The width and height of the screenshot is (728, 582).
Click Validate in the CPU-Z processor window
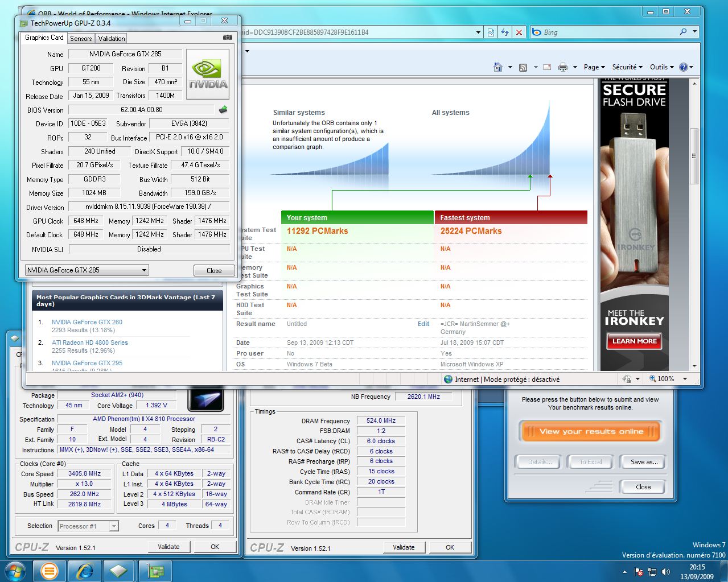(x=168, y=547)
